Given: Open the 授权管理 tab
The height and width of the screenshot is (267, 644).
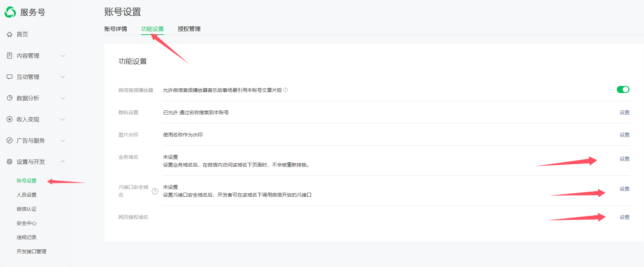Looking at the screenshot, I should click(x=189, y=29).
